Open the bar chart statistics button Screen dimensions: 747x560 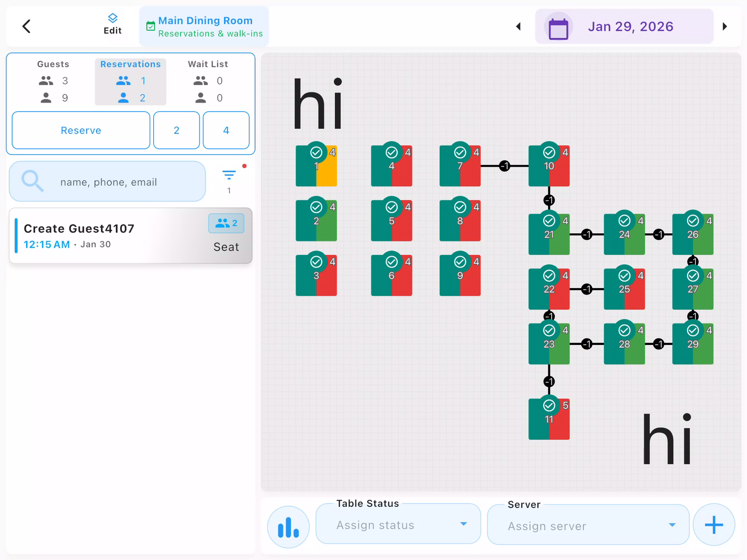click(x=288, y=527)
